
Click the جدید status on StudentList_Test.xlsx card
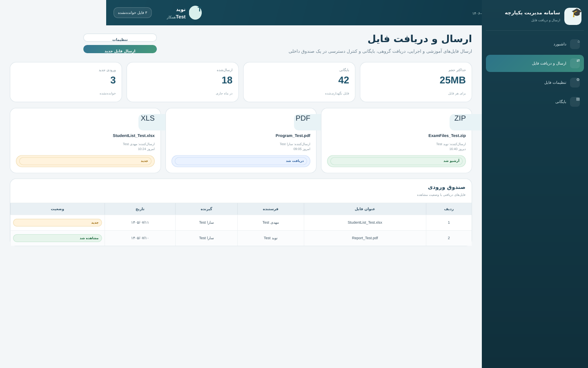(x=85, y=161)
